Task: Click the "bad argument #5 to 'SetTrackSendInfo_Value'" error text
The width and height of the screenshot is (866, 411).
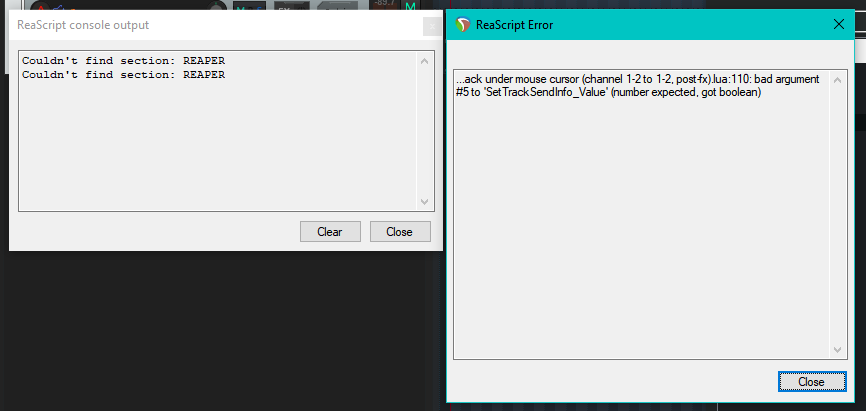Action: 637,86
